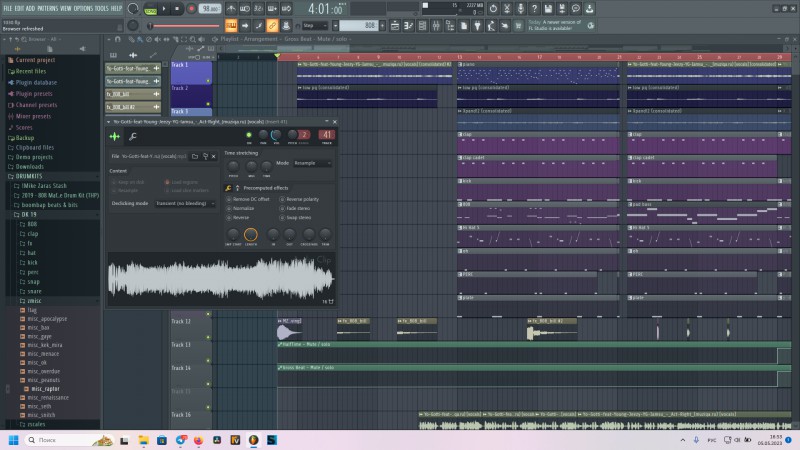Stop playback with the Stop button

click(x=177, y=9)
